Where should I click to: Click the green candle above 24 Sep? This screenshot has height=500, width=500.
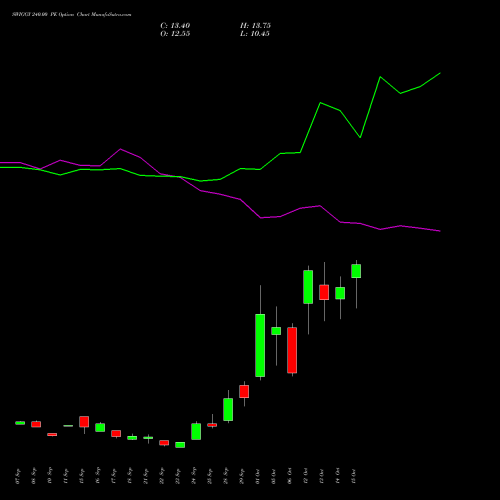[196, 432]
